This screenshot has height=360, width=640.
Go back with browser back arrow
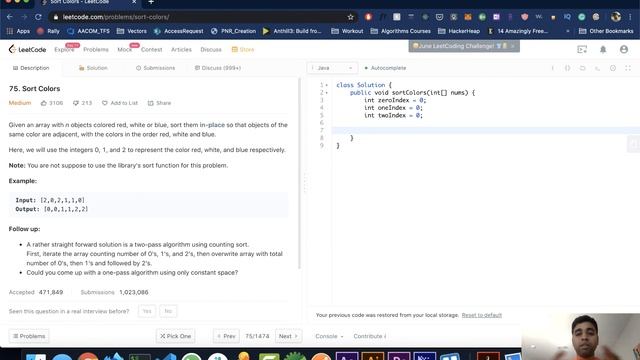point(10,17)
